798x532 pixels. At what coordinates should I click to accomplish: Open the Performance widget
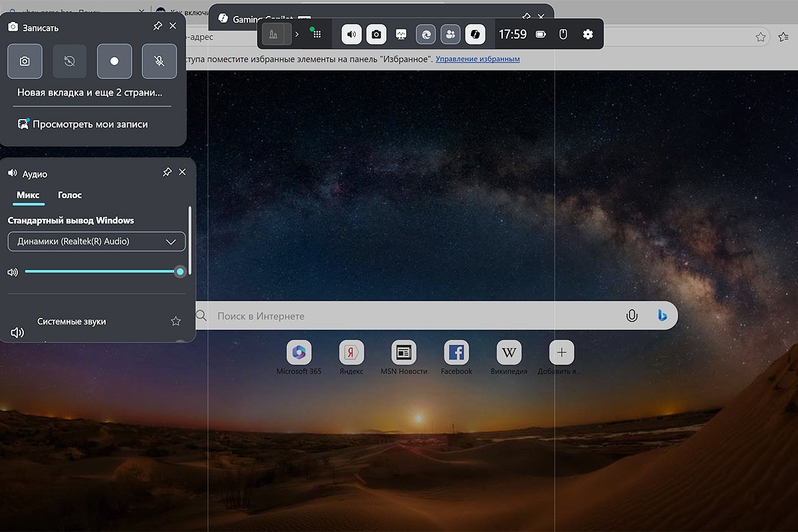pos(401,34)
